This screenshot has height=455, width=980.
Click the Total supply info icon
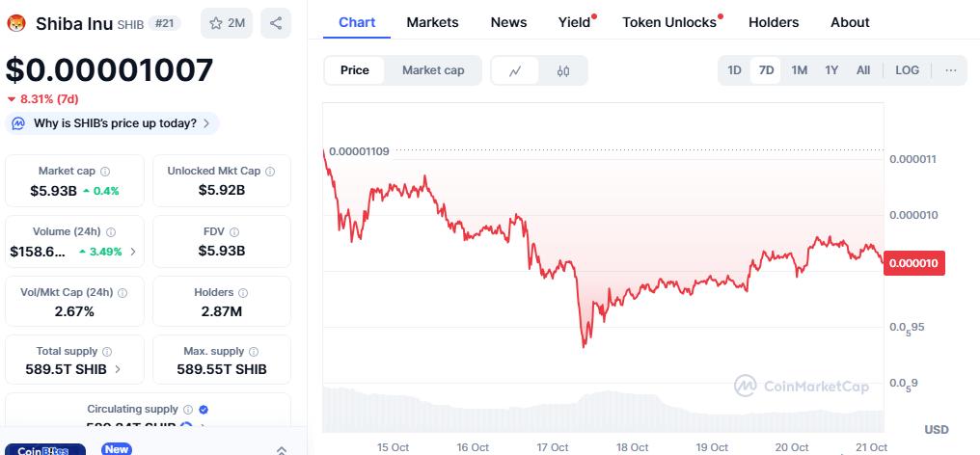tap(106, 352)
